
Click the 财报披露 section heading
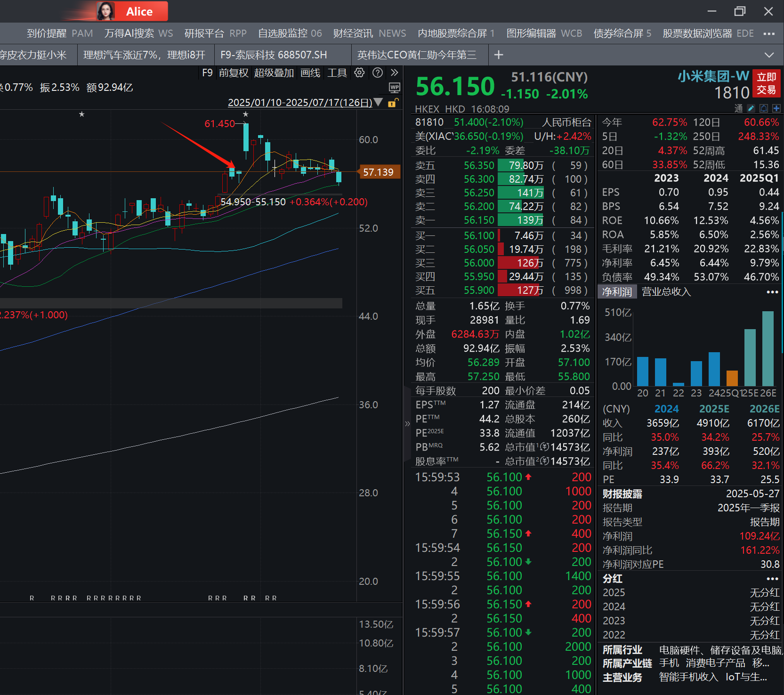click(622, 494)
